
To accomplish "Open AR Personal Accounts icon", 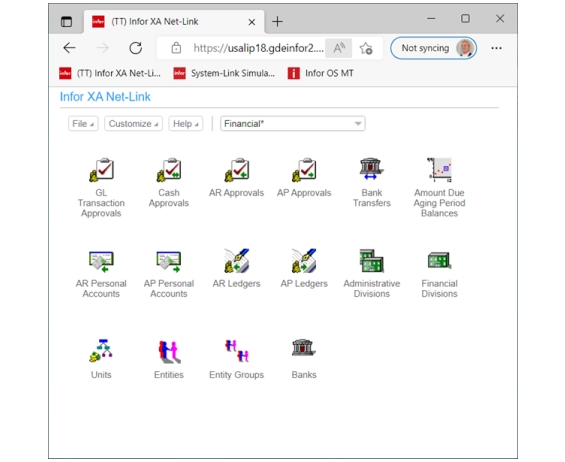I will coord(101,261).
